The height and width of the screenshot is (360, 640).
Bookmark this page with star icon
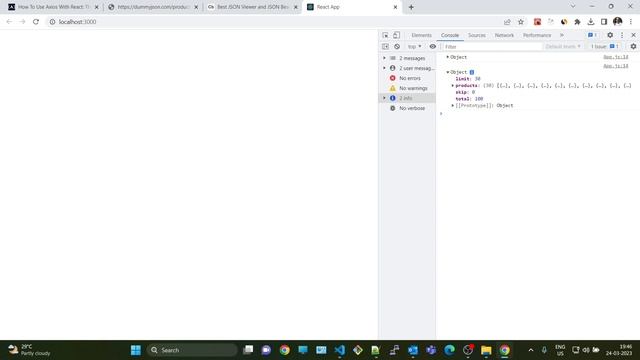pos(521,22)
